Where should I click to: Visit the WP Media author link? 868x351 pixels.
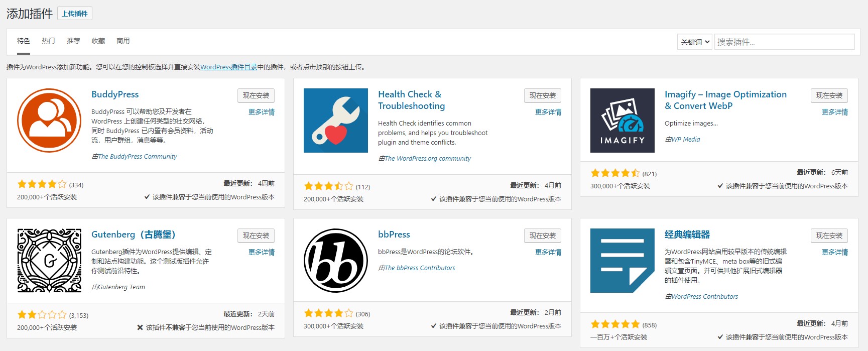686,140
